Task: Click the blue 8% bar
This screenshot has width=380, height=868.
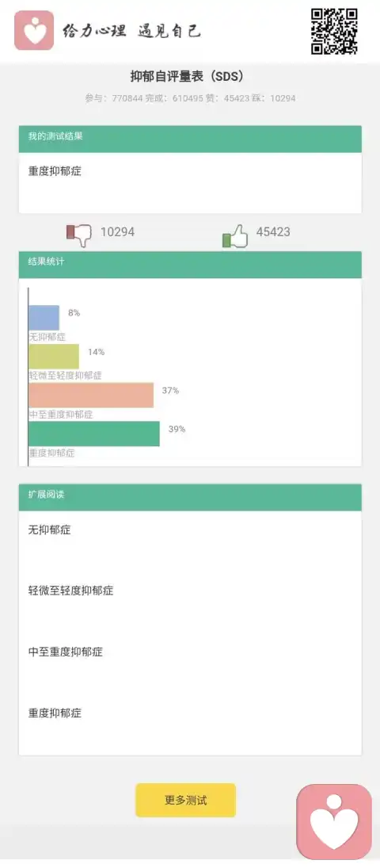Action: 44,318
